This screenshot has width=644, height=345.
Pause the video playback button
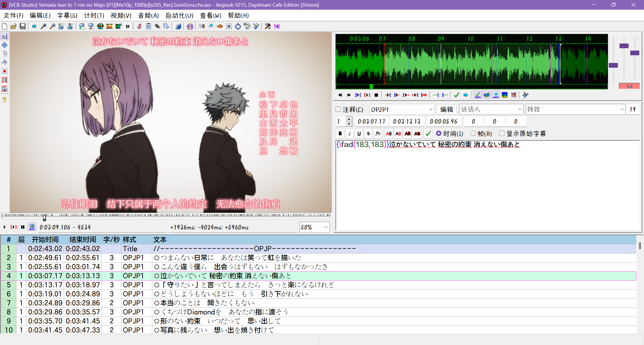pos(23,227)
